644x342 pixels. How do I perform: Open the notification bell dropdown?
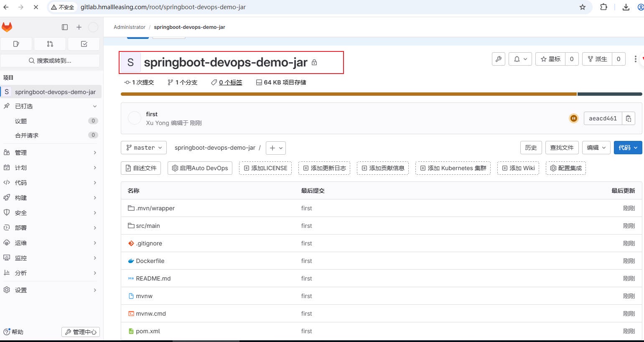tap(520, 59)
